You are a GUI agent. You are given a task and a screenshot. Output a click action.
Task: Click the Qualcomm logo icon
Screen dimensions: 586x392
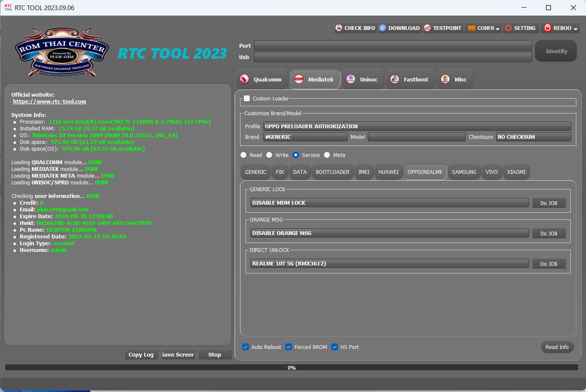click(245, 79)
